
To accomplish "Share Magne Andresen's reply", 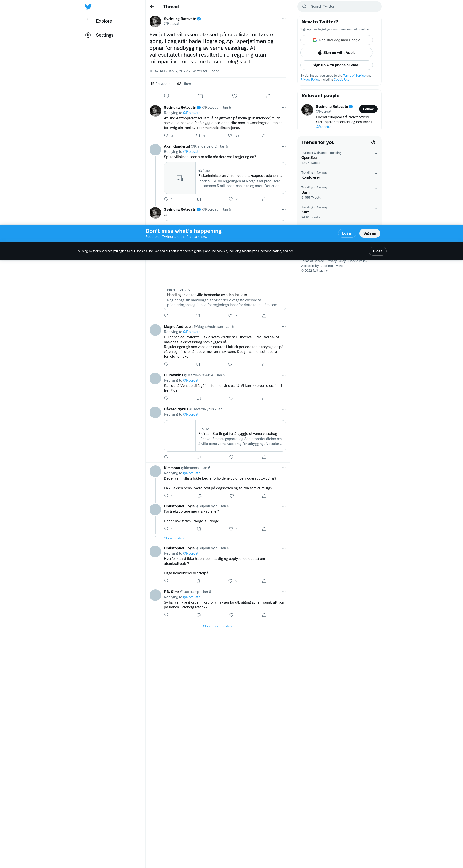I will pyautogui.click(x=264, y=364).
